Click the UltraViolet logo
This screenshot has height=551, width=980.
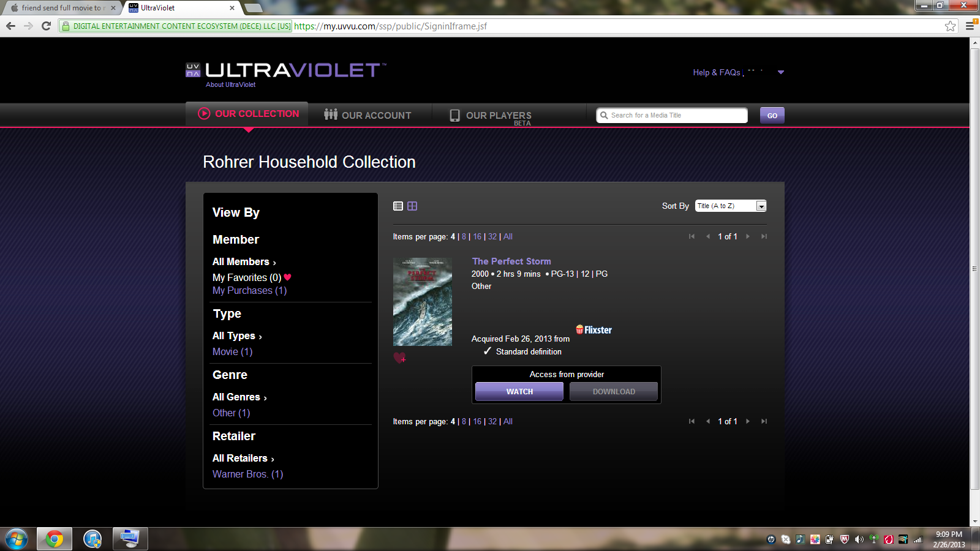[286, 70]
